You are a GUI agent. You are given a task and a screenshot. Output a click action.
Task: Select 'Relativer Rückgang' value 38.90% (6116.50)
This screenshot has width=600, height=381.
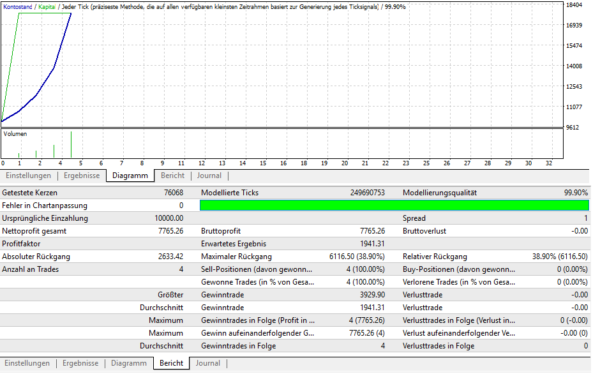tap(560, 257)
